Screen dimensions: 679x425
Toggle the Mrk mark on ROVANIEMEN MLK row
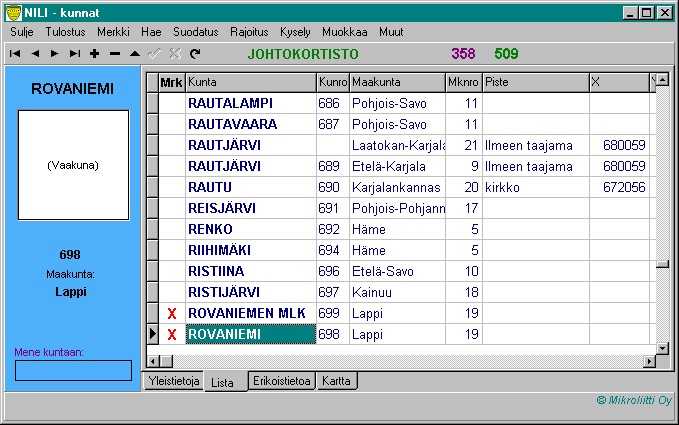[172, 314]
